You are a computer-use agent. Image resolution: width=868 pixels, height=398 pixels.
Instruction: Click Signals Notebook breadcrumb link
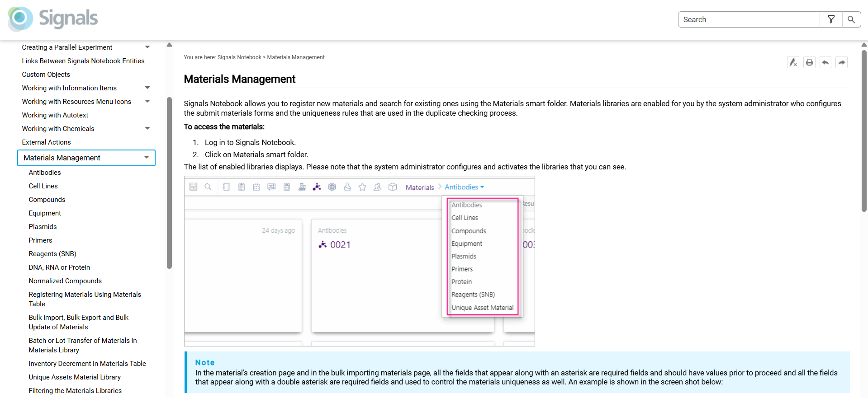coord(239,57)
